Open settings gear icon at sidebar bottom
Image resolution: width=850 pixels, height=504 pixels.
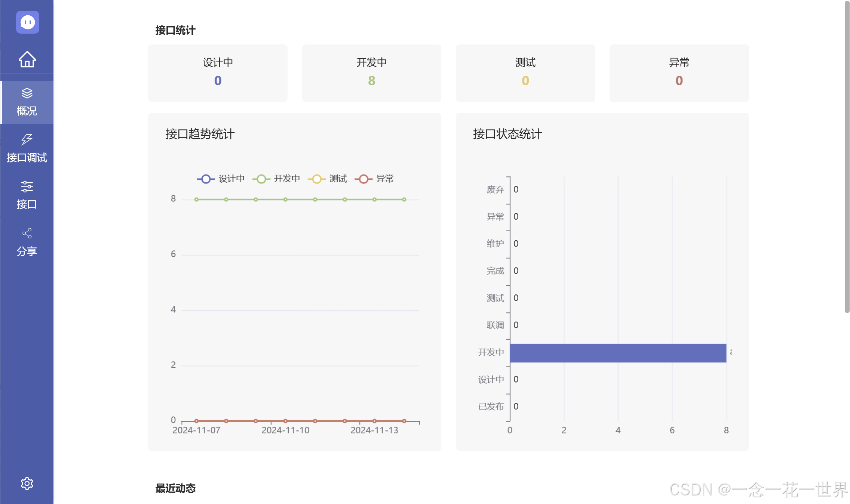point(27,483)
